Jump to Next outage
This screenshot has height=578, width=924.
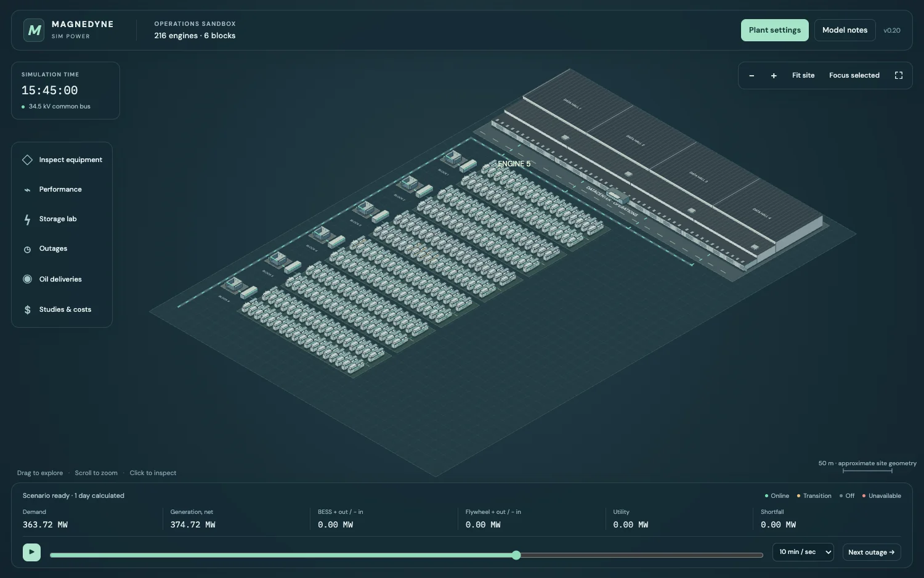pos(872,552)
